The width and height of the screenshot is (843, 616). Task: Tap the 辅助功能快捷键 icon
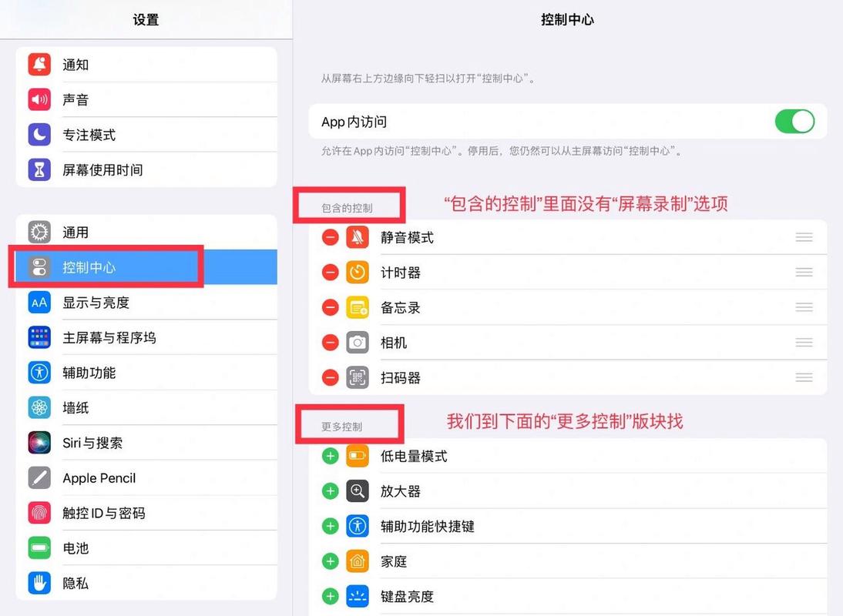pyautogui.click(x=358, y=526)
